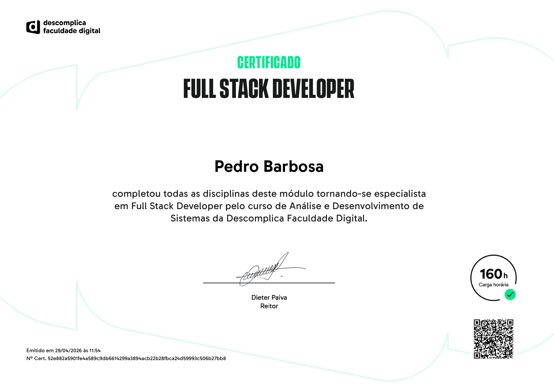Click the handwritten signature above the line
Image resolution: width=554 pixels, height=392 pixels.
click(x=271, y=269)
